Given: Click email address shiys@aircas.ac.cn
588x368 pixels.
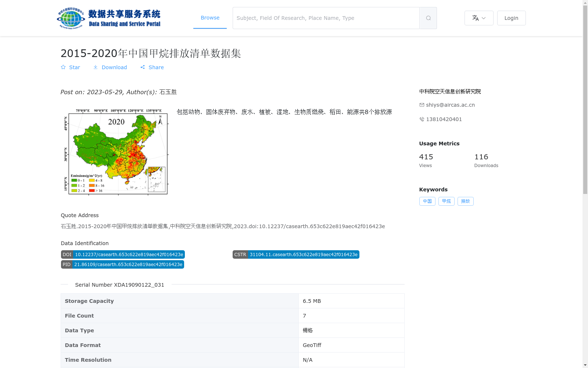Looking at the screenshot, I should click(450, 105).
